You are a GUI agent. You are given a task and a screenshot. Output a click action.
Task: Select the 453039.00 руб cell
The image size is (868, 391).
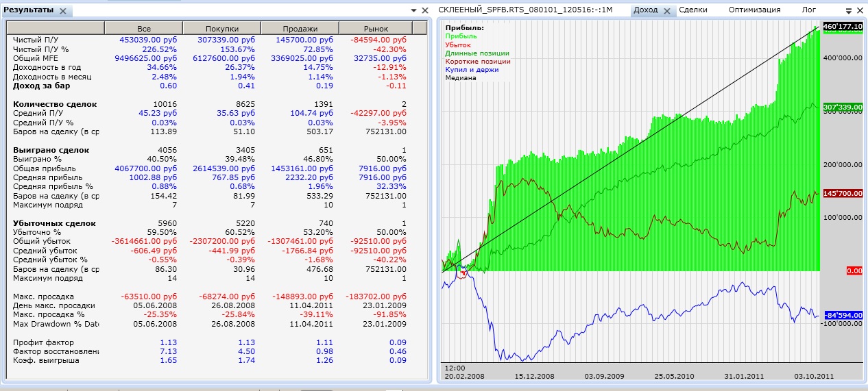(147, 40)
